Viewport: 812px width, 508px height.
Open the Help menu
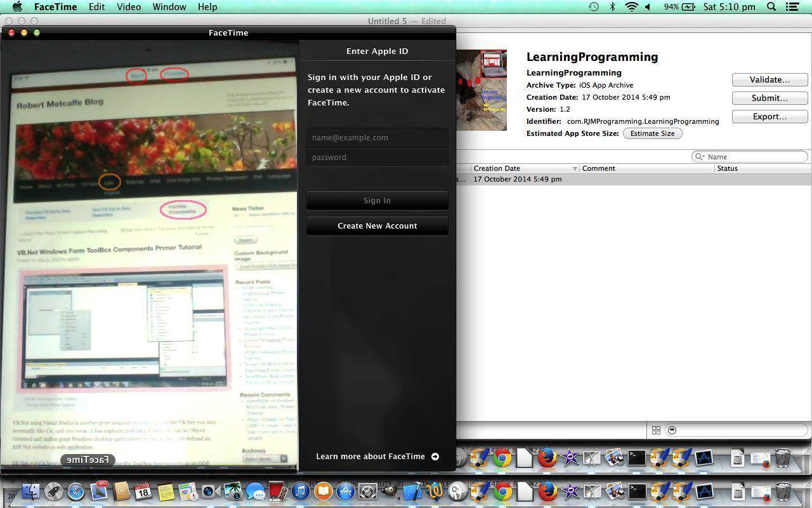click(x=207, y=7)
